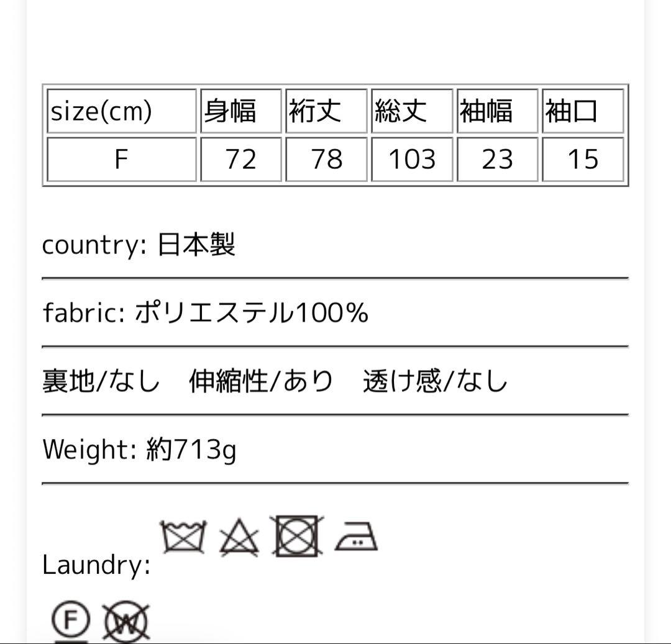Click the F size row cell
The image size is (671, 644).
click(x=121, y=160)
